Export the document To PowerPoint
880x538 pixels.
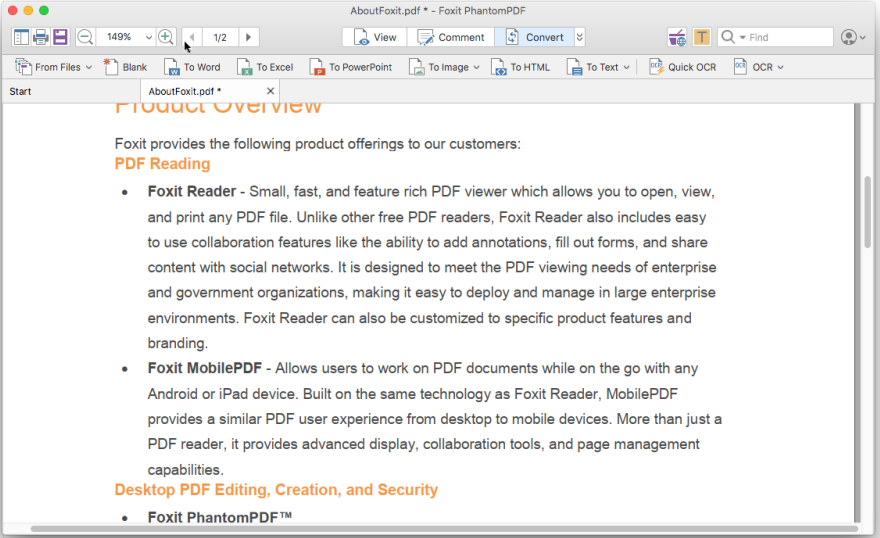(351, 67)
